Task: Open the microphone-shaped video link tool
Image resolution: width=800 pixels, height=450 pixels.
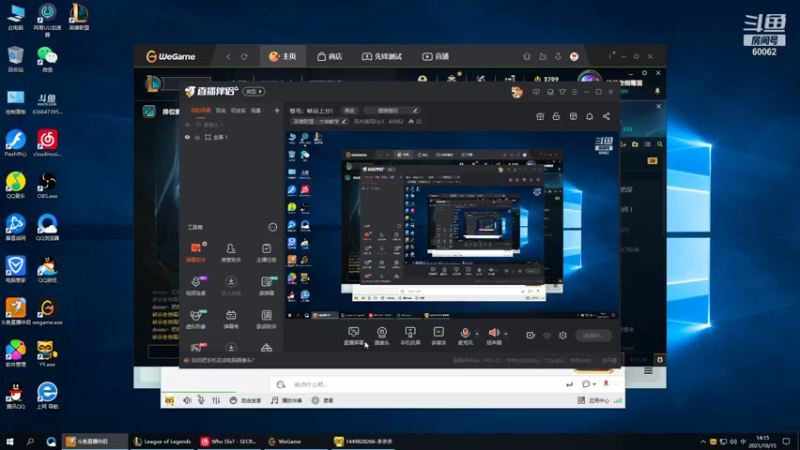Action: click(x=196, y=286)
